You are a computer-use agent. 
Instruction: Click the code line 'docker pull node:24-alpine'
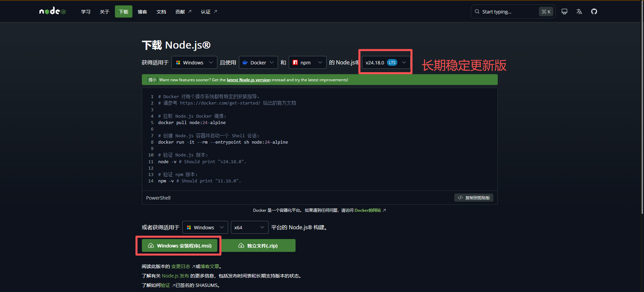tap(192, 123)
